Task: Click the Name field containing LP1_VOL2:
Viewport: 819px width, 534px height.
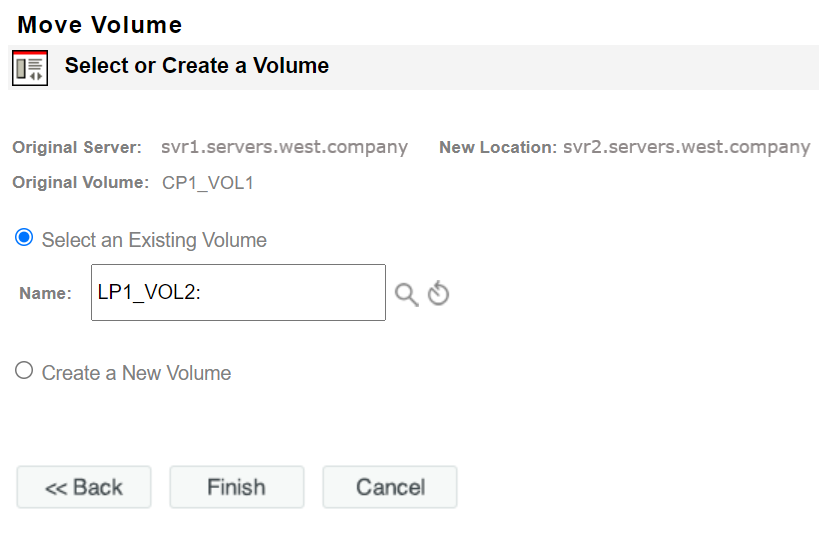Action: [x=238, y=293]
